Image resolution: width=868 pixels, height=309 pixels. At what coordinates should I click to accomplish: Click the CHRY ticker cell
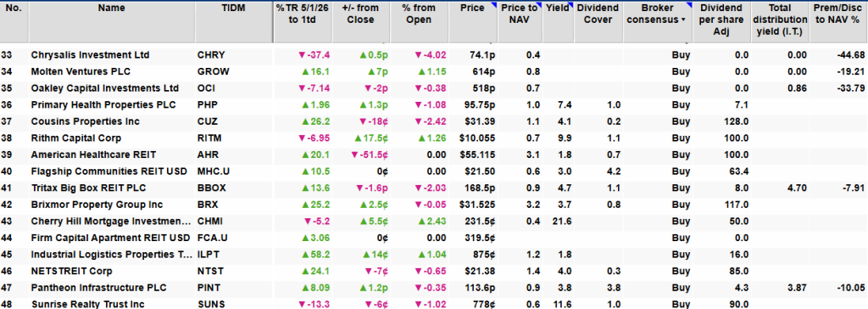[x=211, y=55]
